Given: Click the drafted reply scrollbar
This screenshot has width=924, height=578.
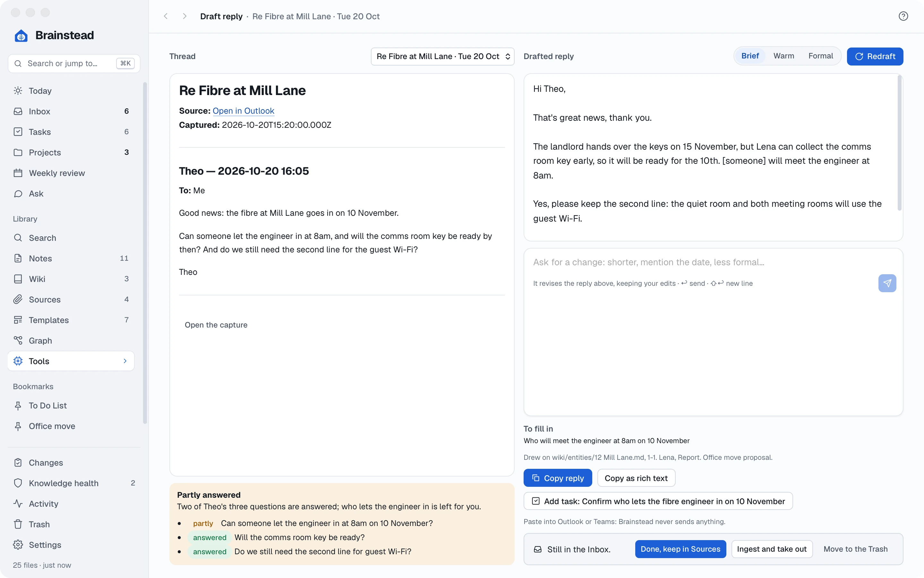Looking at the screenshot, I should pos(899,143).
